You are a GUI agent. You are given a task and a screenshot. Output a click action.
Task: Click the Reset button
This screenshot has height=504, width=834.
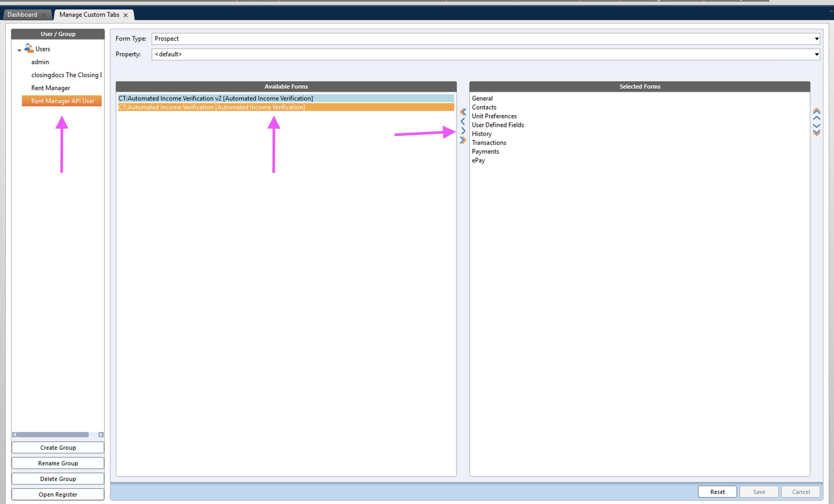pyautogui.click(x=717, y=492)
